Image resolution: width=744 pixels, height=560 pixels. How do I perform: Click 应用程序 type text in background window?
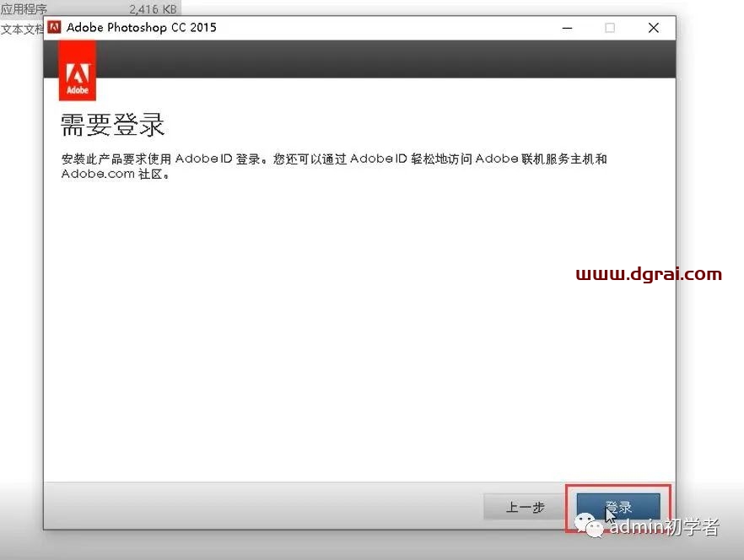coord(24,8)
